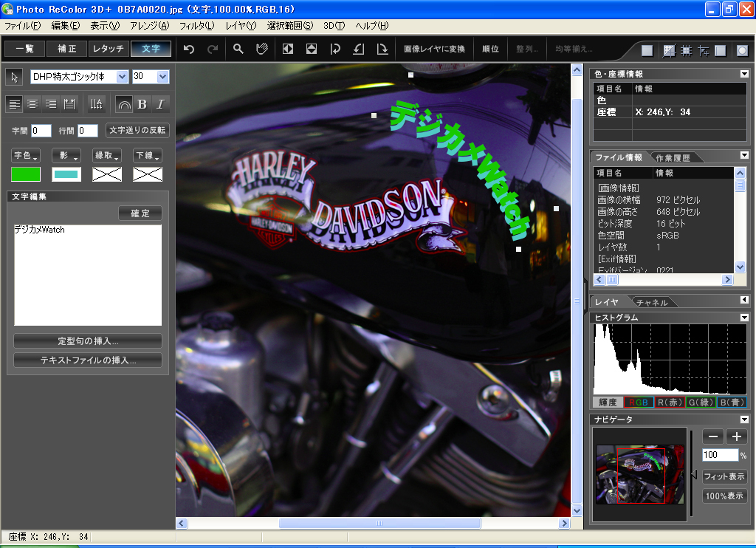The image size is (756, 548).
Task: Click the flip horizontal icon
Action: [x=288, y=49]
